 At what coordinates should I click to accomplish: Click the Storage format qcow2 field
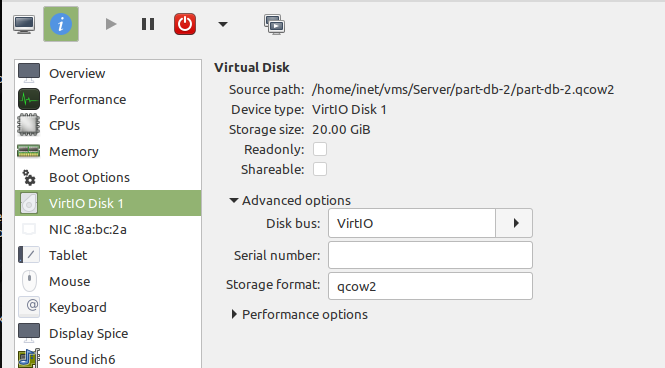[430, 286]
